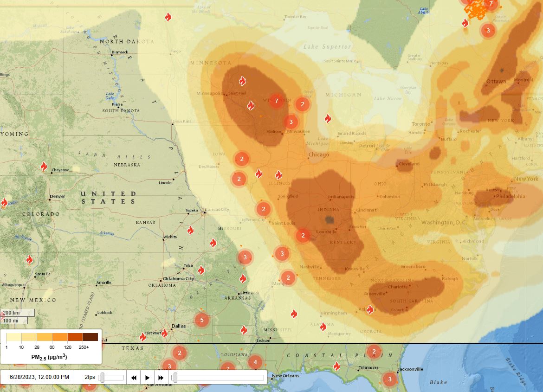Viewport: 543px width, 392px height.
Task: Open the 4-fire cluster in Louisiana
Action: point(255,362)
